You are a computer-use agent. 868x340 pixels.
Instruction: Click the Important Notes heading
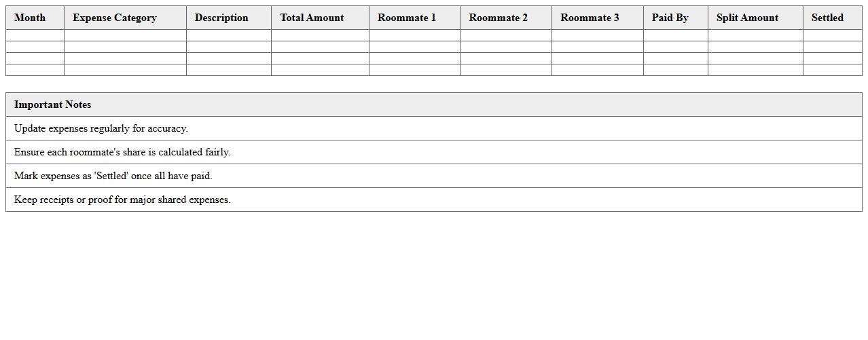click(x=52, y=105)
